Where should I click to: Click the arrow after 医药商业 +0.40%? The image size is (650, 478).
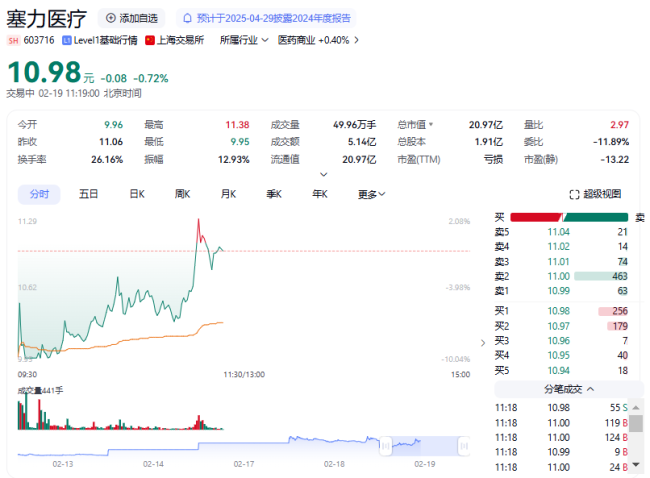(x=356, y=40)
